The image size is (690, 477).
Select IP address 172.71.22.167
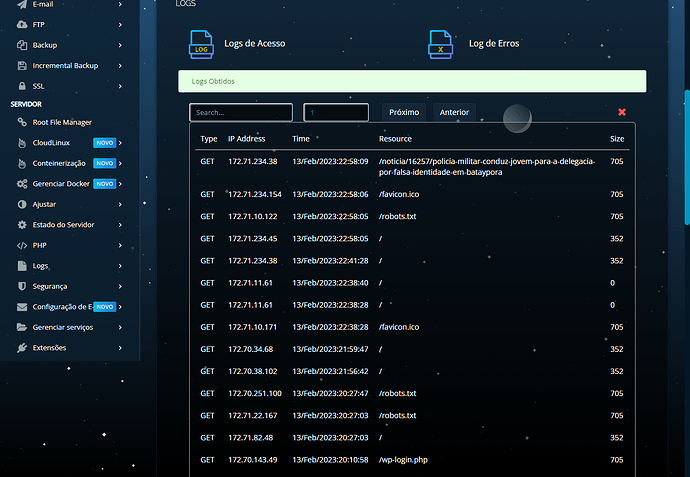(253, 415)
